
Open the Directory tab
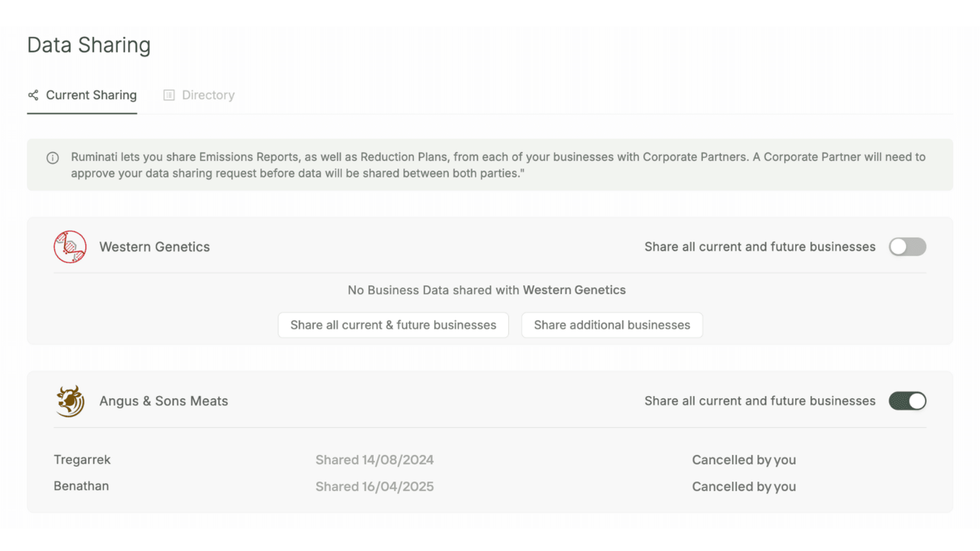coord(208,95)
